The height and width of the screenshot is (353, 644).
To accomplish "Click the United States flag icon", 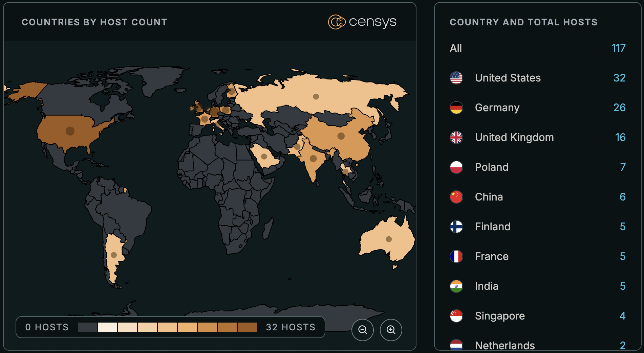I will 456,78.
